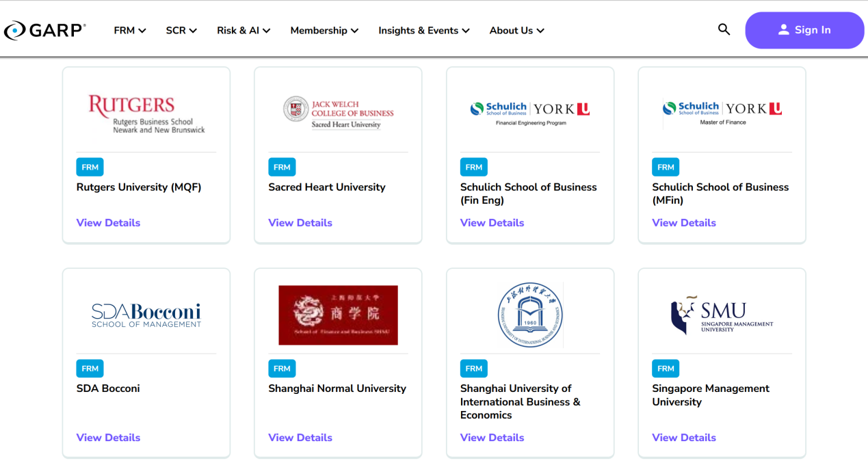Viewport: 868px width, 463px height.
Task: Click FRM badge on Sacred Heart card
Action: (x=282, y=167)
